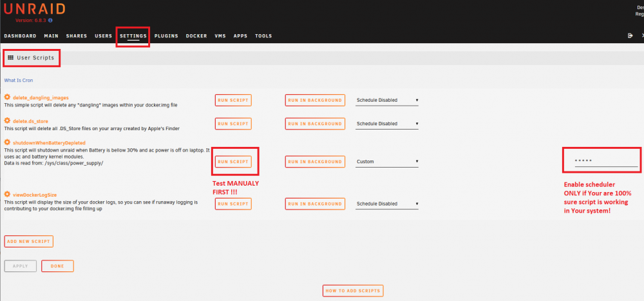Viewport: 644px width, 301px height.
Task: Run Script for viewDockerLogSize
Action: (x=233, y=204)
